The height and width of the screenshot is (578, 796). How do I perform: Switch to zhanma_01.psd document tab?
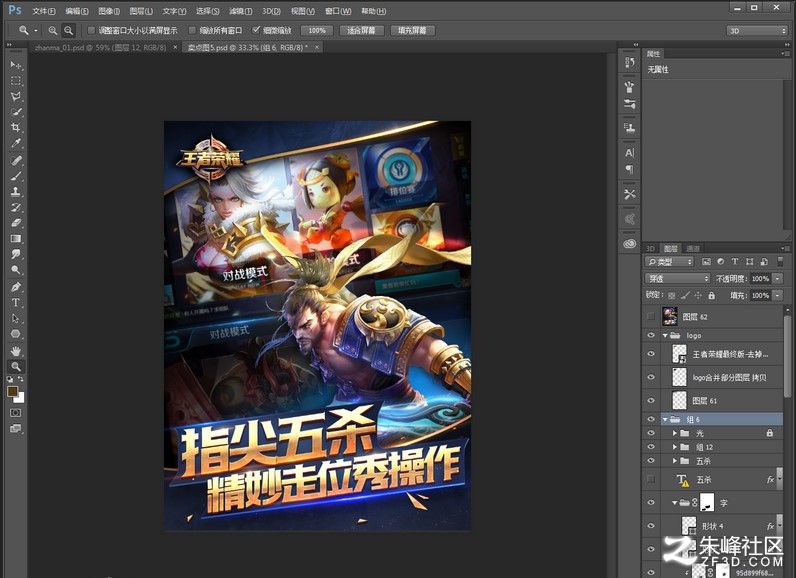tap(101, 47)
